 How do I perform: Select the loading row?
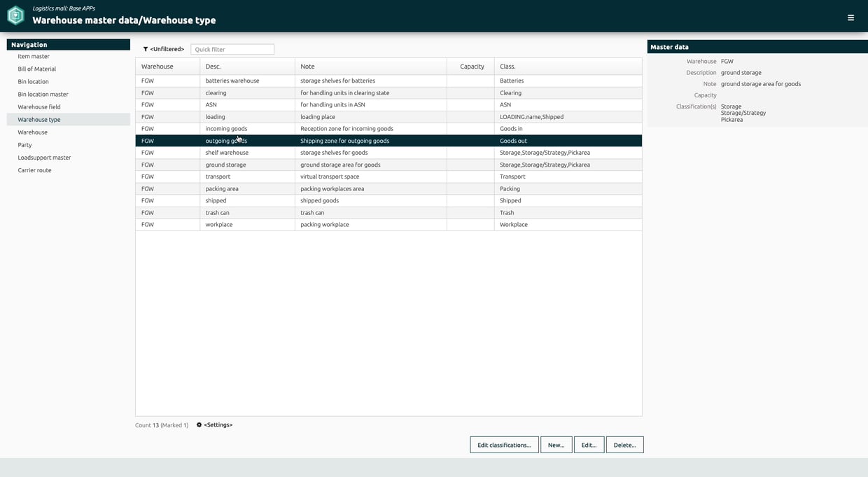[x=388, y=116]
